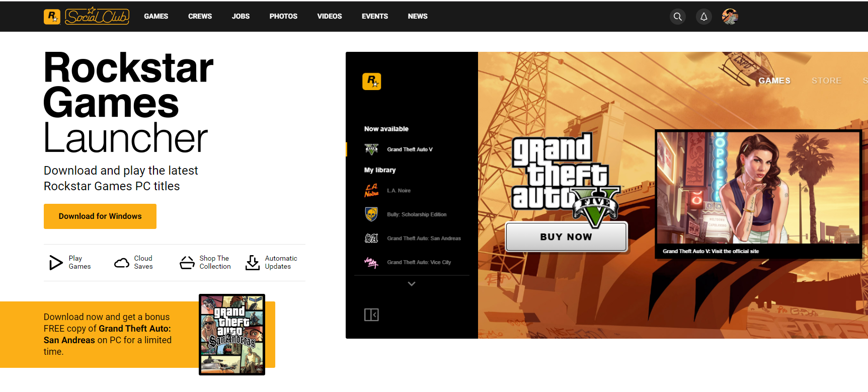Open the Social Club logo link
868x392 pixels.
coord(97,16)
